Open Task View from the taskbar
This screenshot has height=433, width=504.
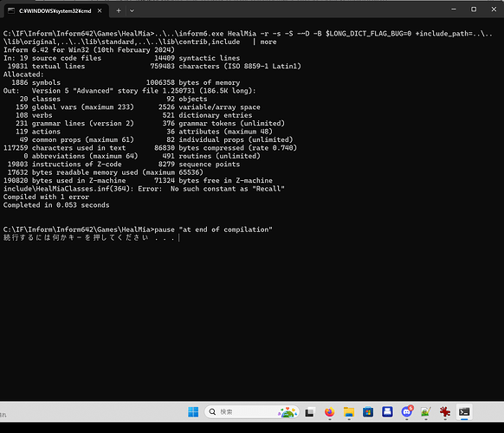[x=310, y=412]
